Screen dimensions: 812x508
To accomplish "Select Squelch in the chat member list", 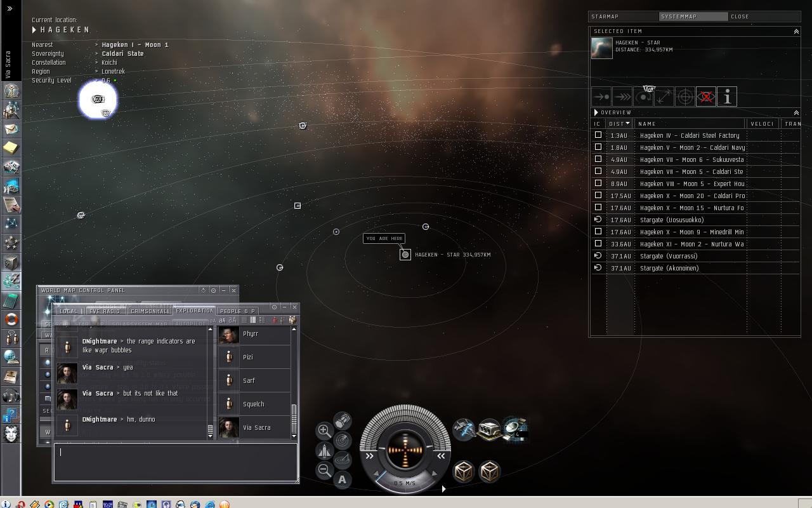I will coord(254,404).
